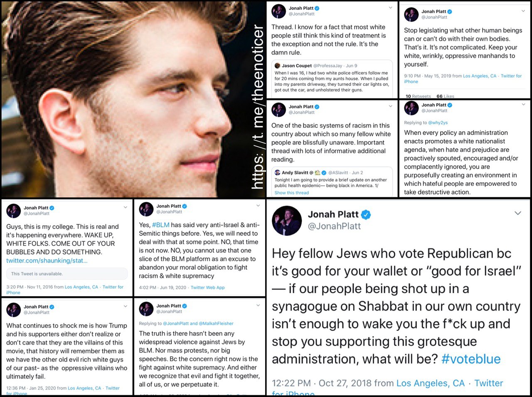Image resolution: width=532 pixels, height=397 pixels.
Task: Click the #BLM hashtag link
Action: click(160, 225)
